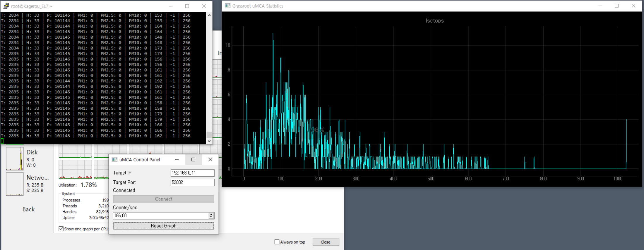644x250 pixels.
Task: Select the Network usage graph thumbnail
Action: (15, 184)
